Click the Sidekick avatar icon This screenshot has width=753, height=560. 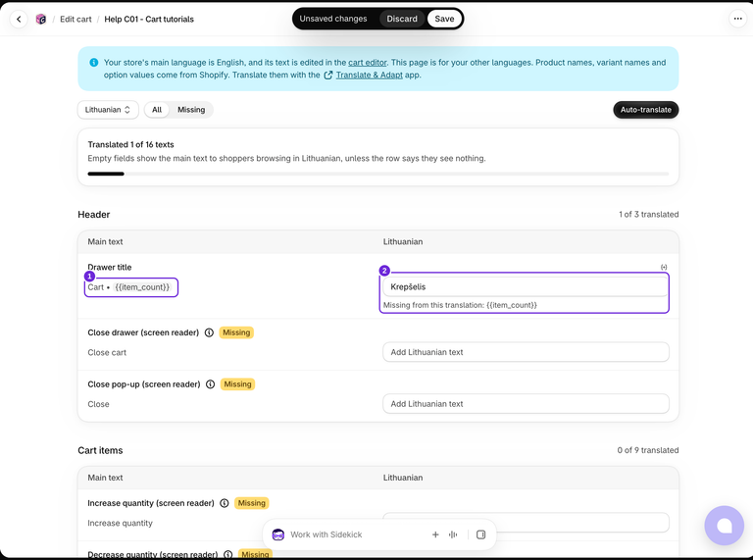pyautogui.click(x=278, y=535)
